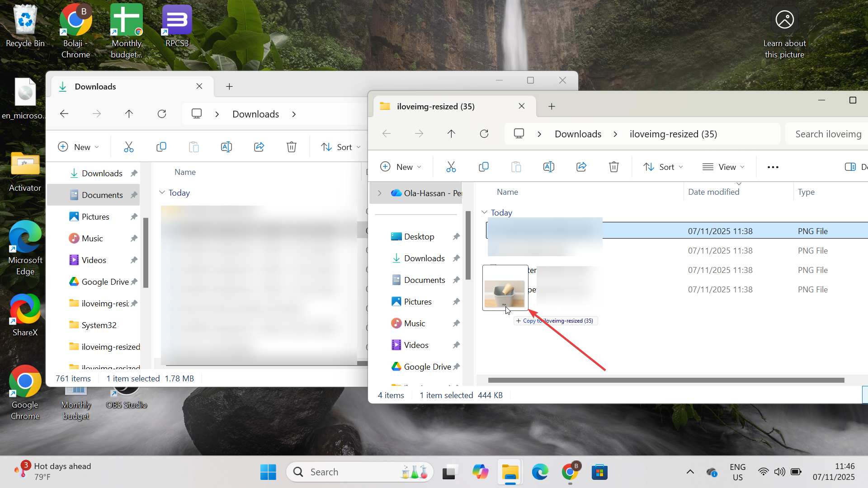868x488 pixels.
Task: Click Delete trash icon in iloveimg-resized toolbar
Action: point(613,167)
